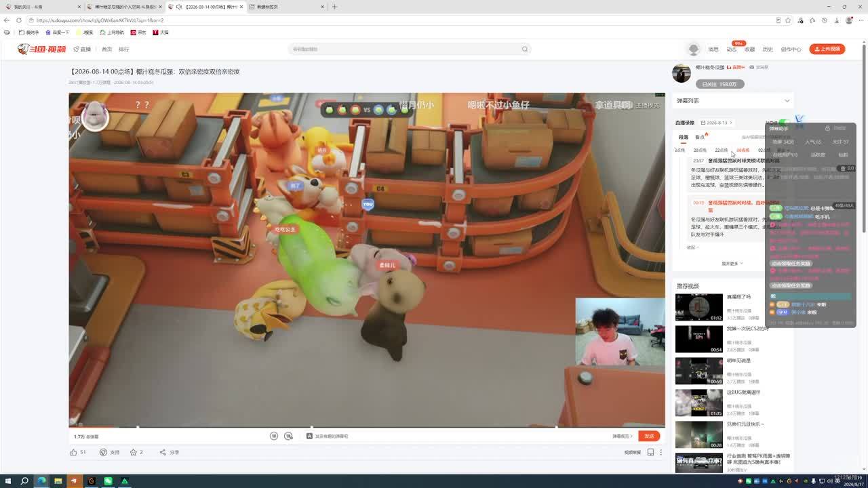Open 创作中心 creator center
This screenshot has width=868, height=488.
pyautogui.click(x=791, y=49)
